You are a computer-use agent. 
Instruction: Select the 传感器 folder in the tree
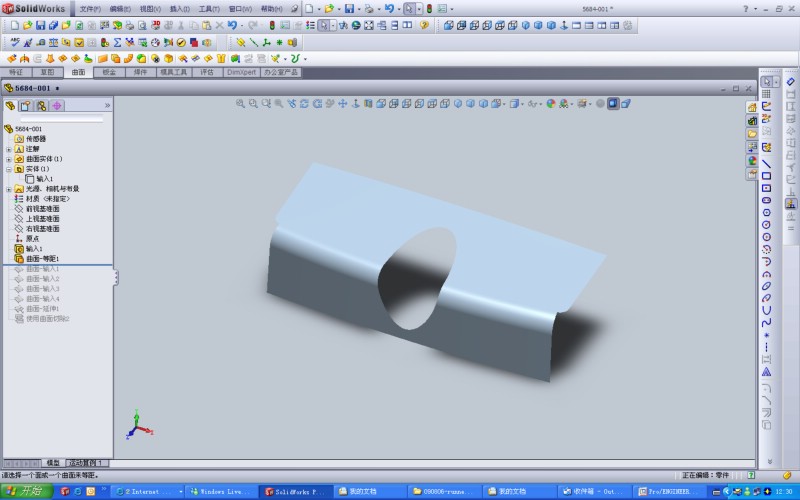click(36, 139)
